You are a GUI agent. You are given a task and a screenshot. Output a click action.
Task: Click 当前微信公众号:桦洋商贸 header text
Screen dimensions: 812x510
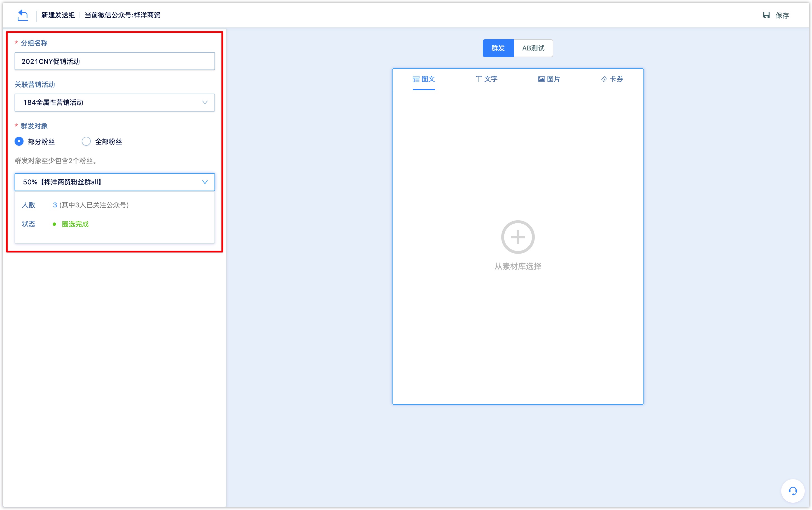122,15
